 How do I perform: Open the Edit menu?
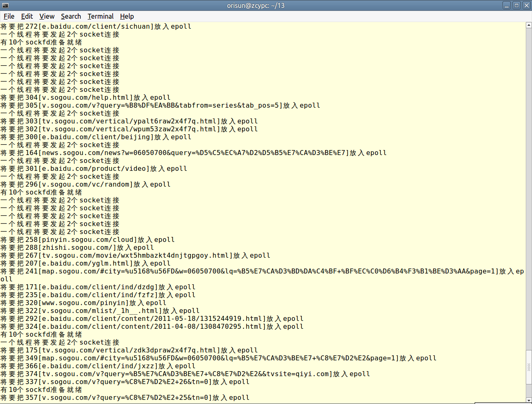(x=27, y=16)
